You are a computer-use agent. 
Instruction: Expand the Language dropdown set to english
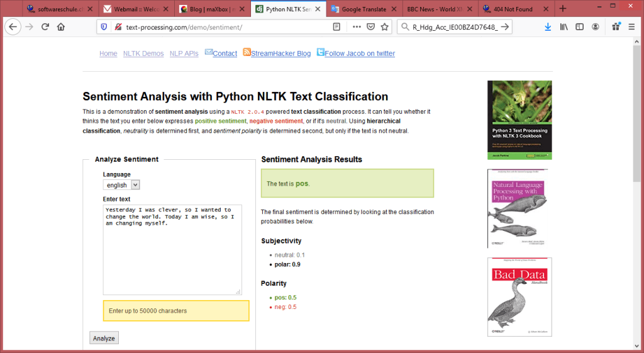pyautogui.click(x=121, y=185)
